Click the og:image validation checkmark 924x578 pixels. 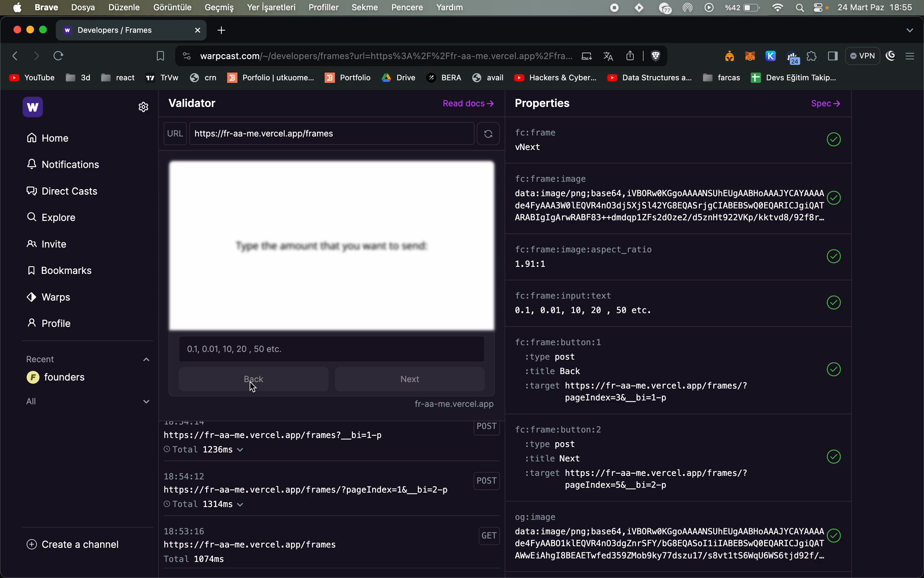coord(834,536)
